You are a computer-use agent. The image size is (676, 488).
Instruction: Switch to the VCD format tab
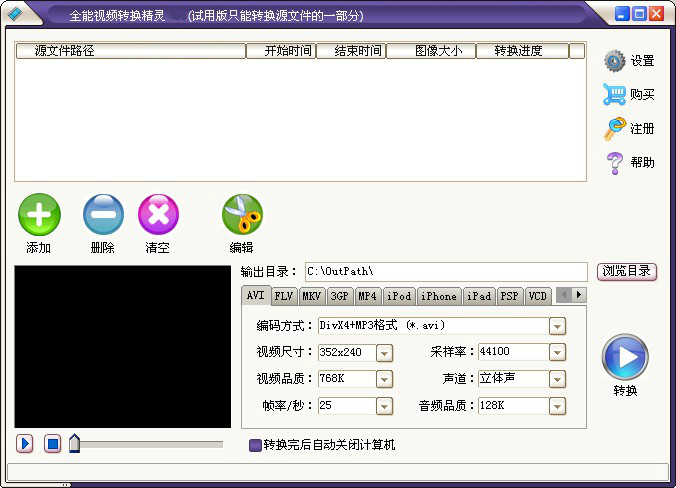[538, 296]
